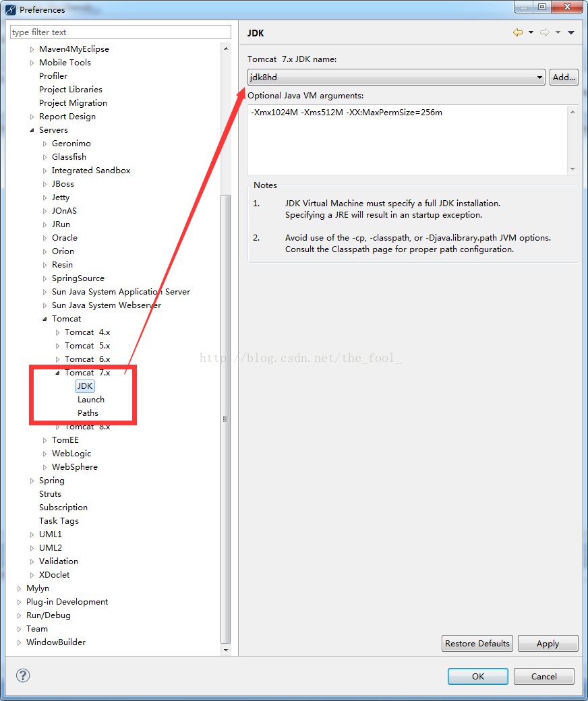Expand Tomcat 4.x node
The image size is (588, 701).
point(58,332)
